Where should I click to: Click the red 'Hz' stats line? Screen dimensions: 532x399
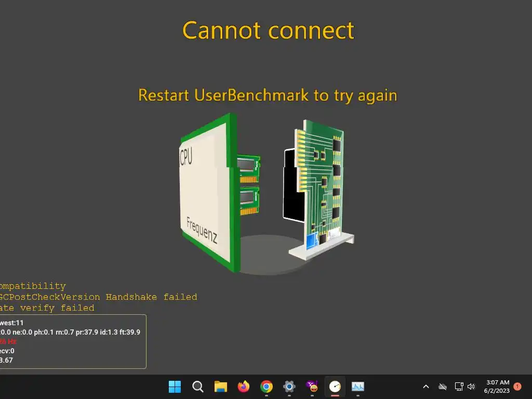tap(8, 341)
